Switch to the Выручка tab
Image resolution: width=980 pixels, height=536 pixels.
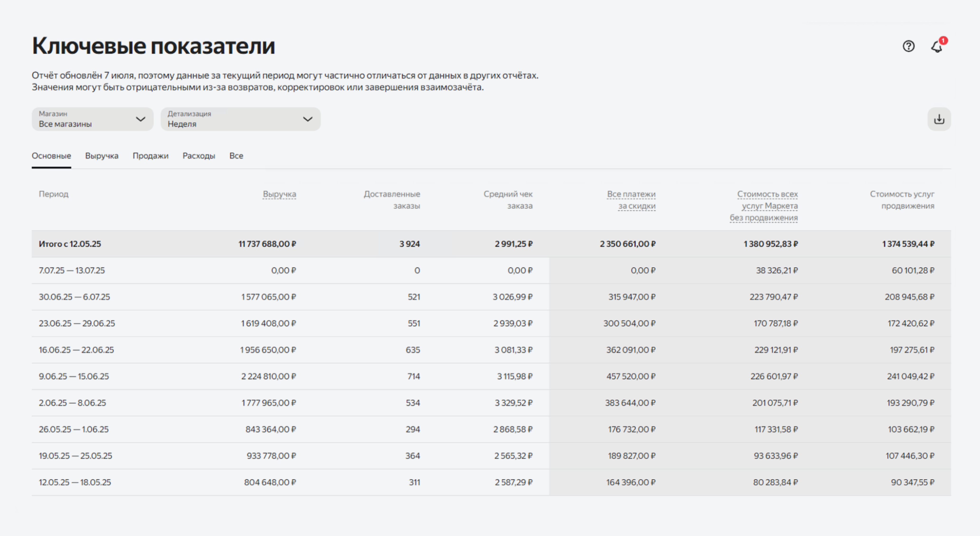(102, 156)
